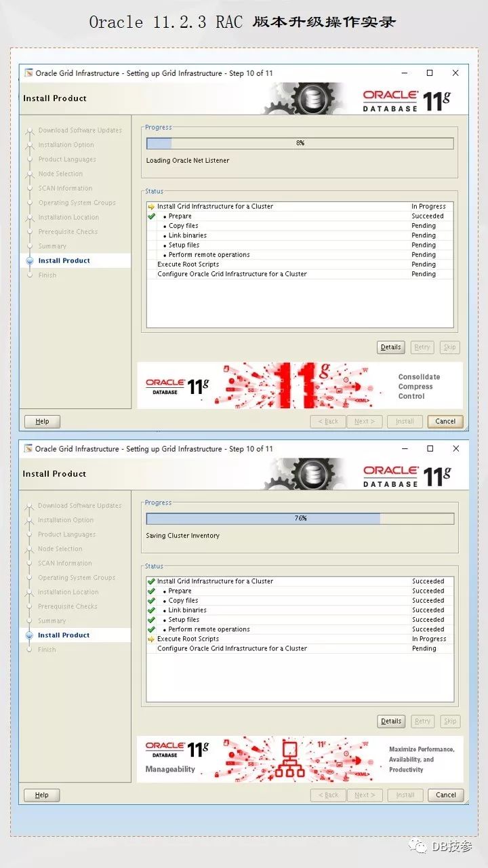Click the green checkmark beside Copy files in the 76% window

[151, 601]
